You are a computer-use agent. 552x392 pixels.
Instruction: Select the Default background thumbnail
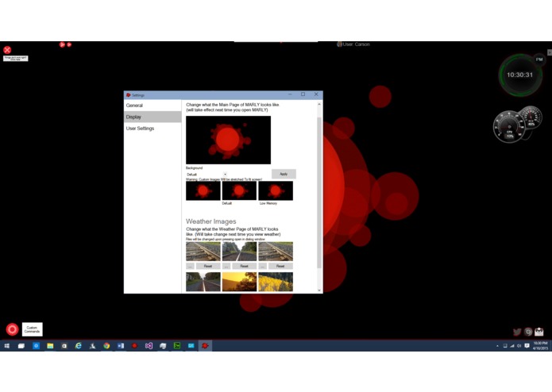[239, 191]
